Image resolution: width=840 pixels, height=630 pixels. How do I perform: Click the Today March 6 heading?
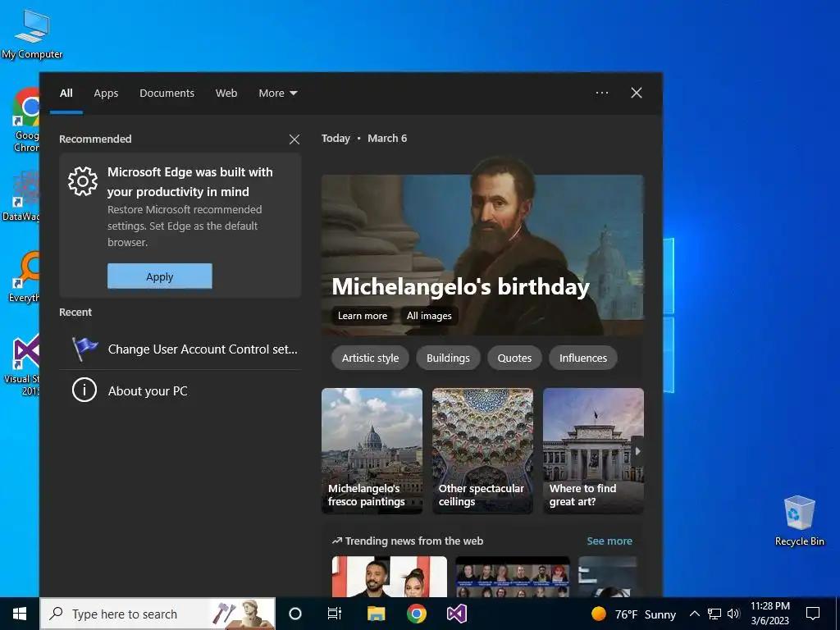pyautogui.click(x=364, y=138)
